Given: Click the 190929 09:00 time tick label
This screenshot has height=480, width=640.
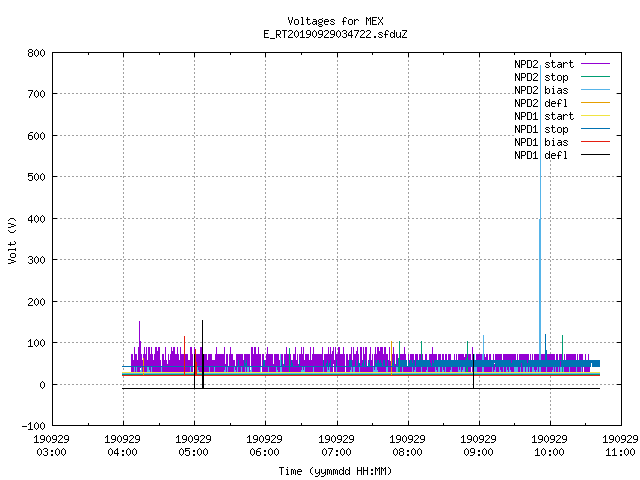Looking at the screenshot, I should (x=478, y=446).
